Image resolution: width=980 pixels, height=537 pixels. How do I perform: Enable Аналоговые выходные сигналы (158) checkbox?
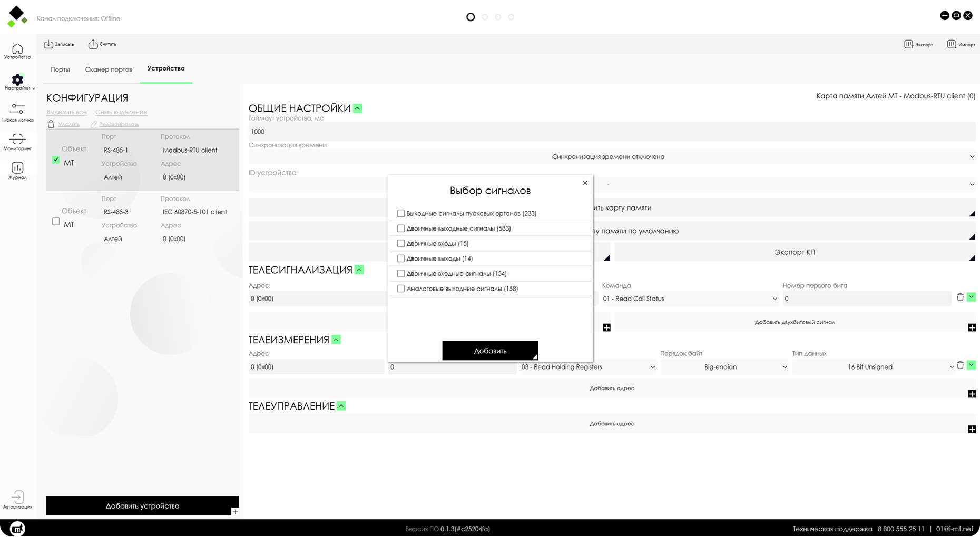[401, 289]
